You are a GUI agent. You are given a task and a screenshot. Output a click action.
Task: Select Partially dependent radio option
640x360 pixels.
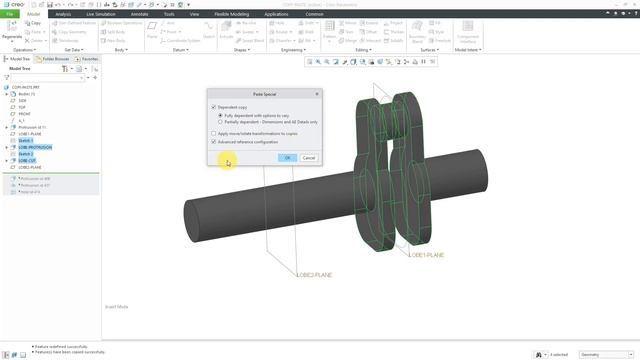click(x=220, y=122)
